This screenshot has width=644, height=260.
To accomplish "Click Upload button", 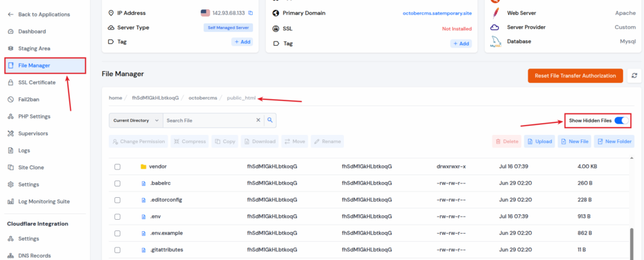I will click(540, 141).
